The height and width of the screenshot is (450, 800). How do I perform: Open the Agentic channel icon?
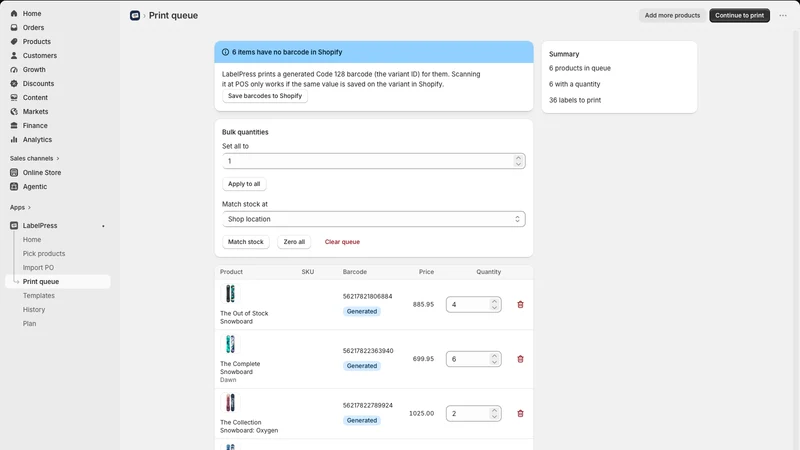pyautogui.click(x=14, y=187)
